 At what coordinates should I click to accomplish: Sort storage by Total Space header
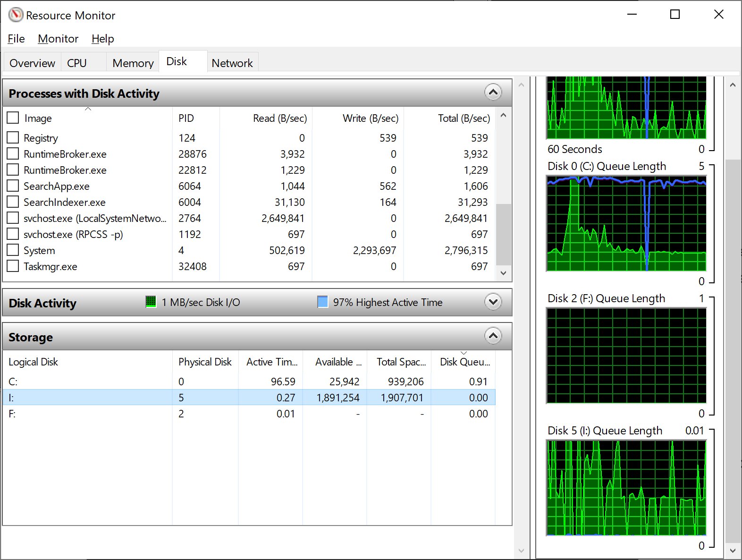pos(399,362)
